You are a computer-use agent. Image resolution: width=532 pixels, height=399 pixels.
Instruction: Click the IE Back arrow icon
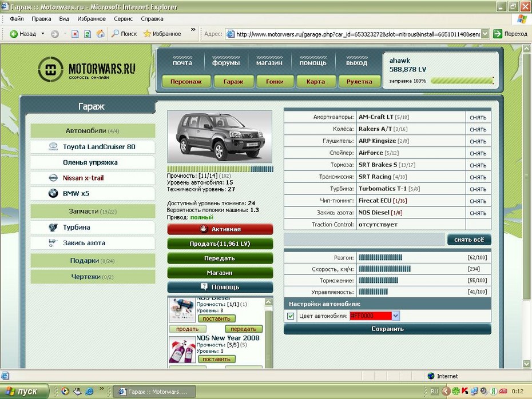(x=14, y=34)
